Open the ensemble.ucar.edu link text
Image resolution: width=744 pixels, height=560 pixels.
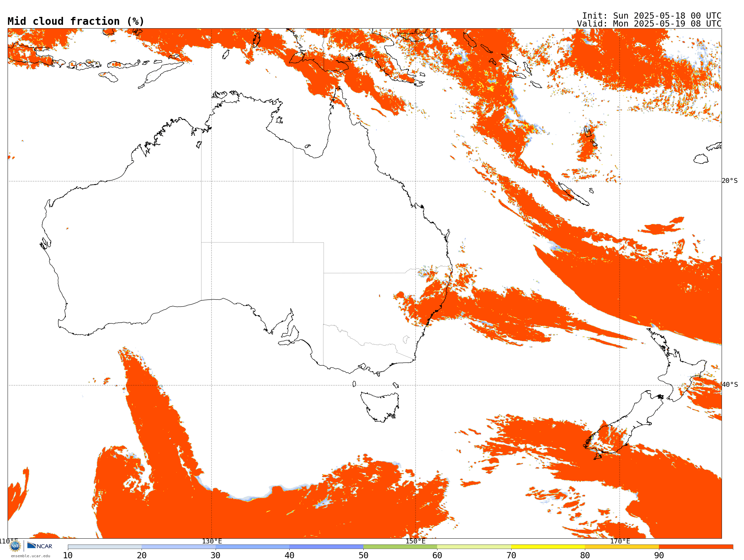[30, 556]
